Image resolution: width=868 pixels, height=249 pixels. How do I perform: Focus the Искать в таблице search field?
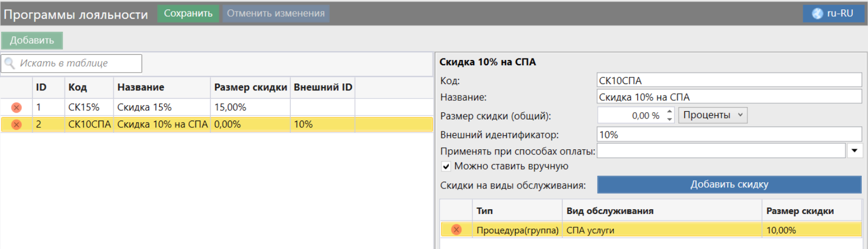tap(78, 63)
